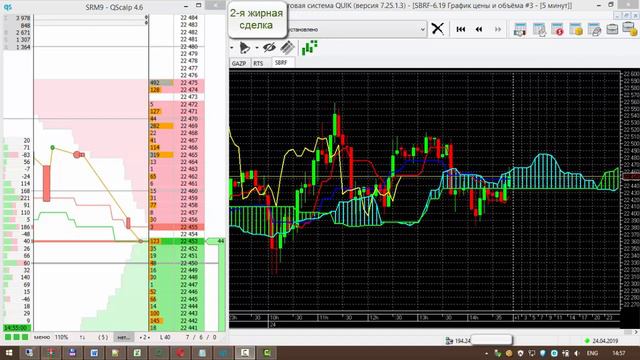Open the QScalp 'меню' button
This screenshot has height=360, width=640.
click(x=42, y=337)
